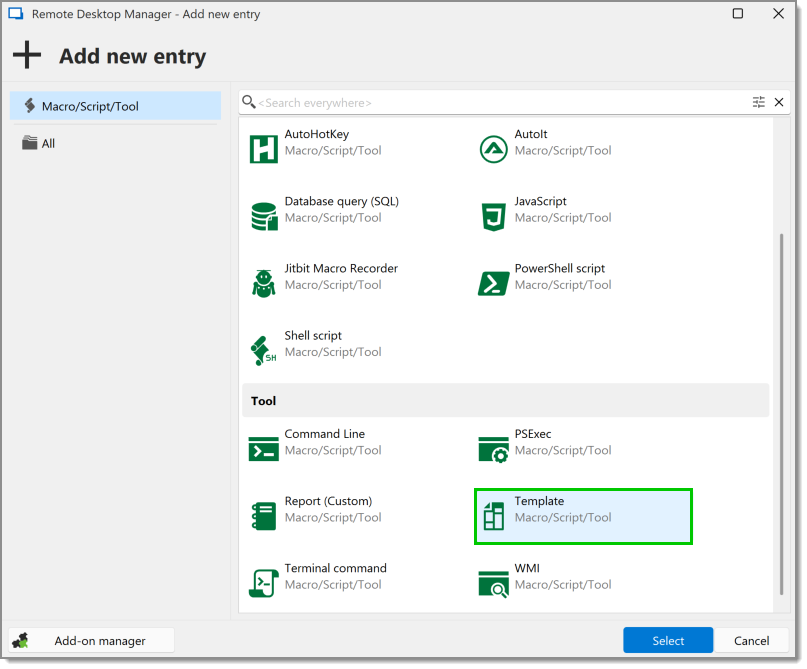Select the PowerShell script icon
This screenshot has height=669, width=807.
pyautogui.click(x=493, y=284)
